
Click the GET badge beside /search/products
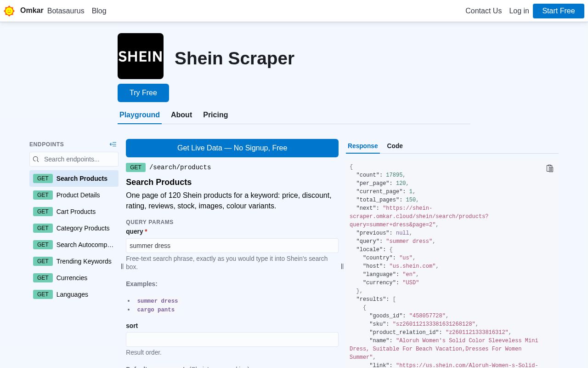coord(136,167)
